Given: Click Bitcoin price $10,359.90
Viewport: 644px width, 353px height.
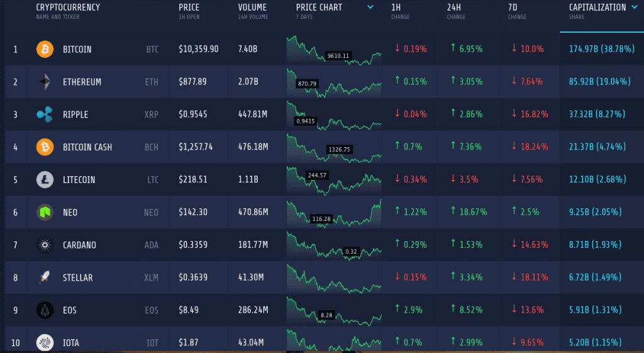Looking at the screenshot, I should tap(198, 49).
